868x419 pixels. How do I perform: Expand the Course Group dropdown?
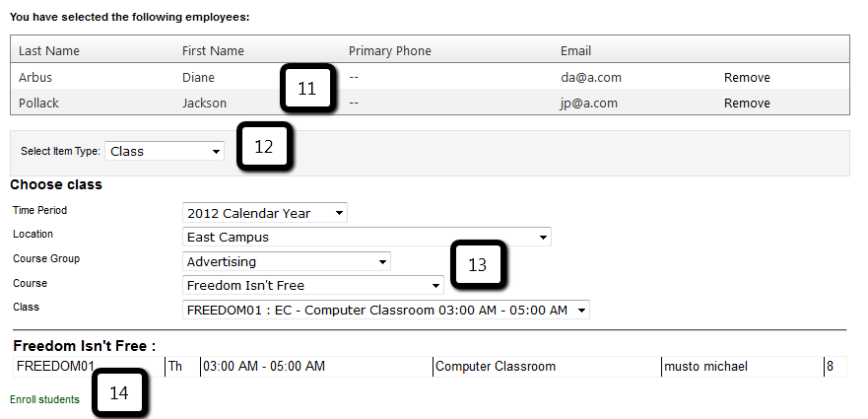[x=287, y=261]
